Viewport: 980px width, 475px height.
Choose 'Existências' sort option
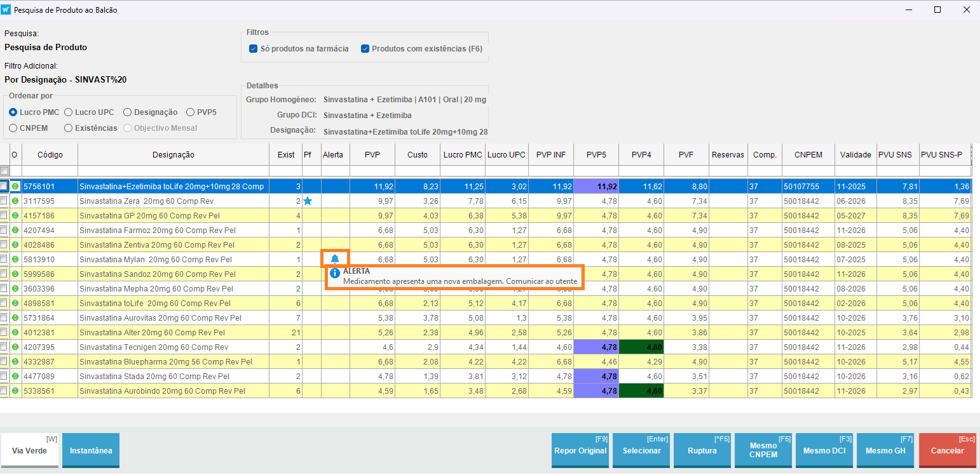68,128
